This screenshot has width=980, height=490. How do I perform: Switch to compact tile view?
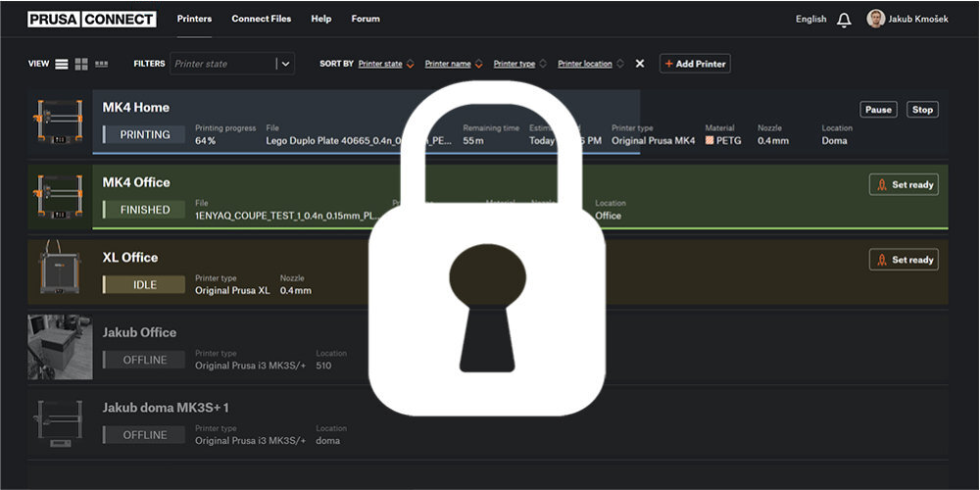[102, 64]
